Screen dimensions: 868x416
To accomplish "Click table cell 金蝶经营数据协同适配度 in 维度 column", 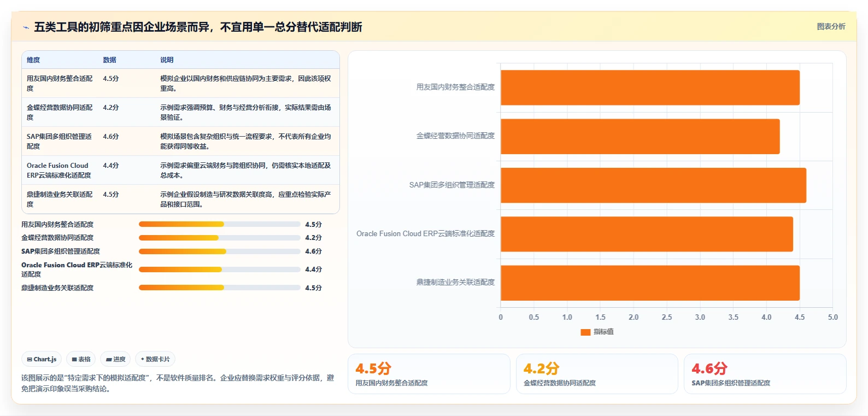I will [60, 112].
